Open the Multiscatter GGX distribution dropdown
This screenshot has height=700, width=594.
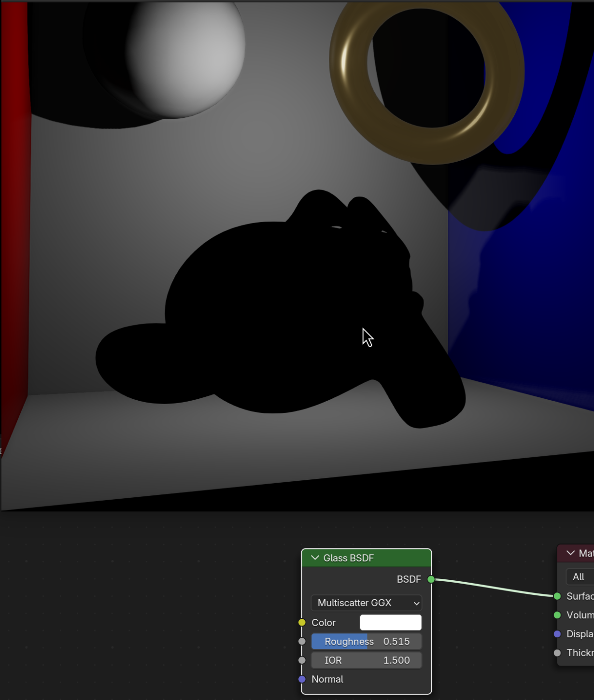(367, 603)
